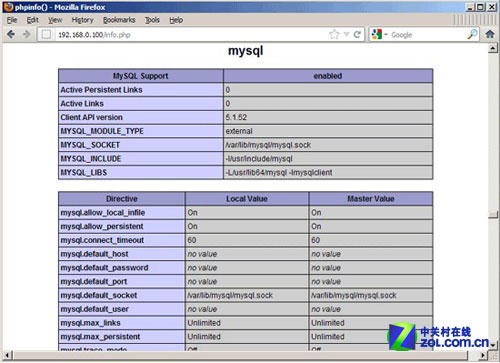Click the mysql.default_host directive
The height and width of the screenshot is (363, 500).
[94, 254]
